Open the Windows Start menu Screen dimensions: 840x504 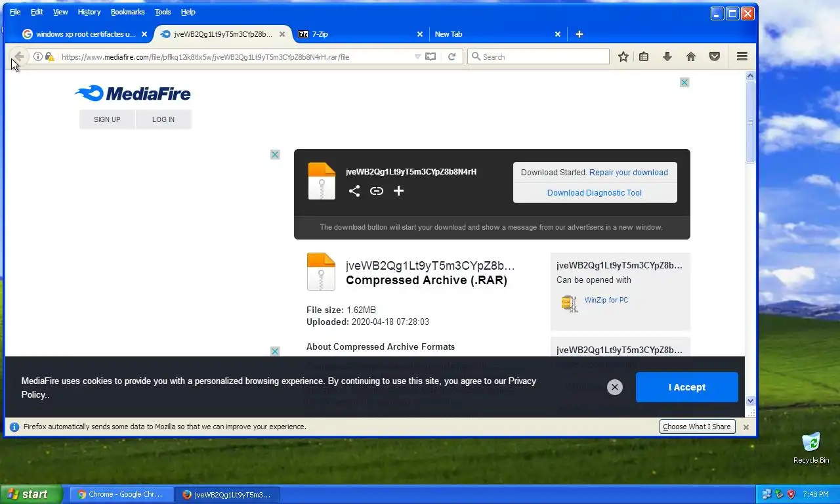(x=31, y=494)
